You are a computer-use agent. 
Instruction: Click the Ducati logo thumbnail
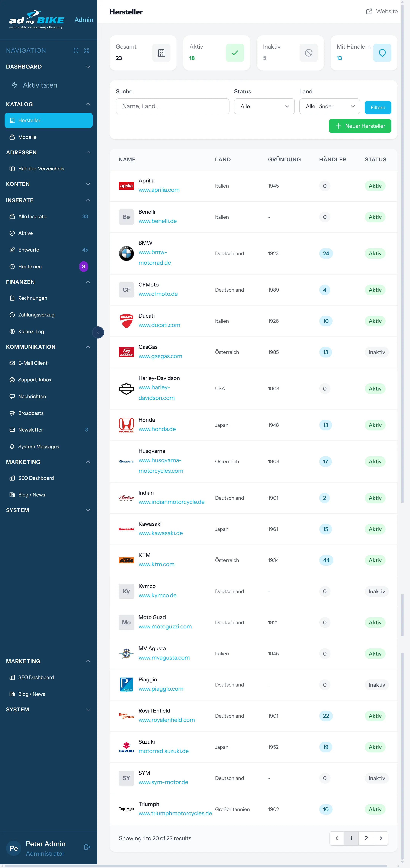coord(126,321)
